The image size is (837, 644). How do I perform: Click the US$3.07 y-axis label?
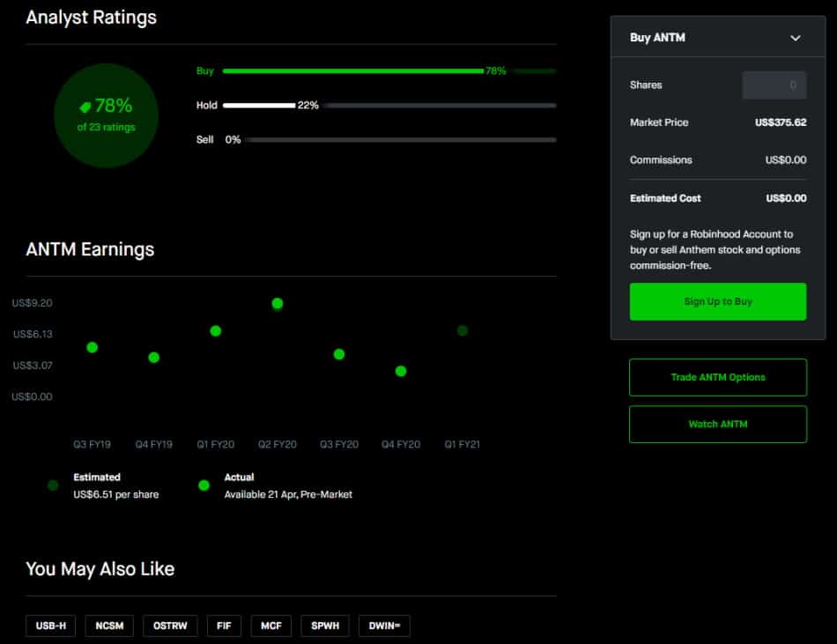[x=33, y=366]
